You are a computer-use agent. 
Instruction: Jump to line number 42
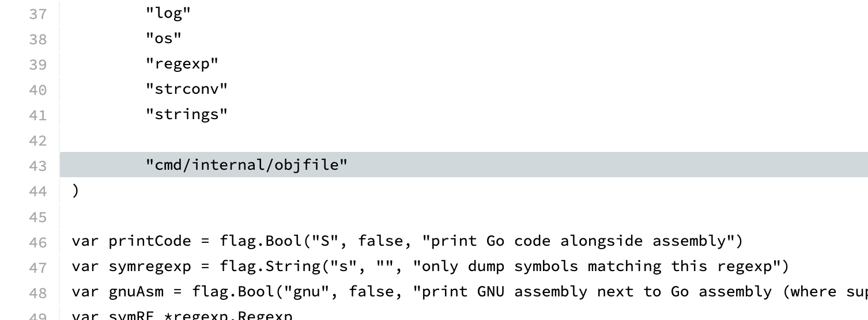coord(38,140)
